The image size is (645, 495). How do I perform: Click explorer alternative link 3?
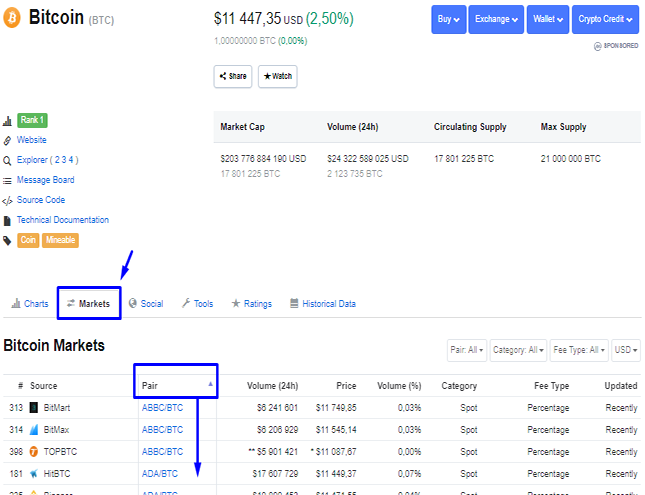pos(64,160)
